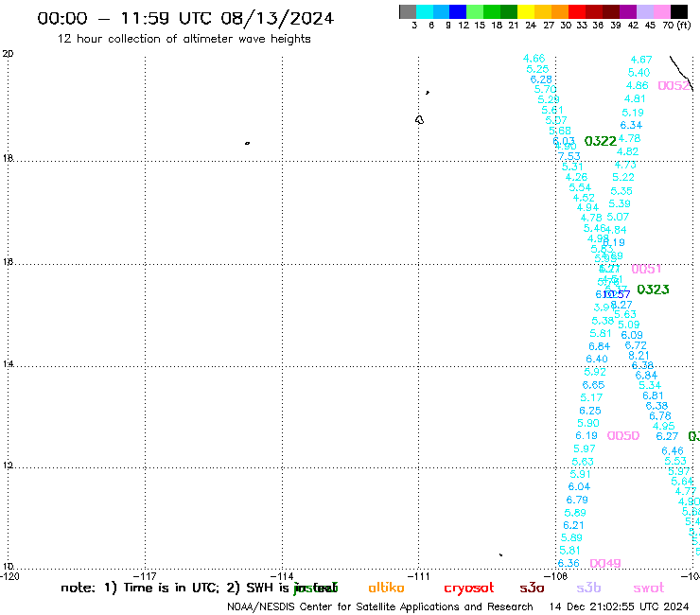Click the purple 42 ft legend swatch
The image size is (700, 615).
[x=628, y=12]
